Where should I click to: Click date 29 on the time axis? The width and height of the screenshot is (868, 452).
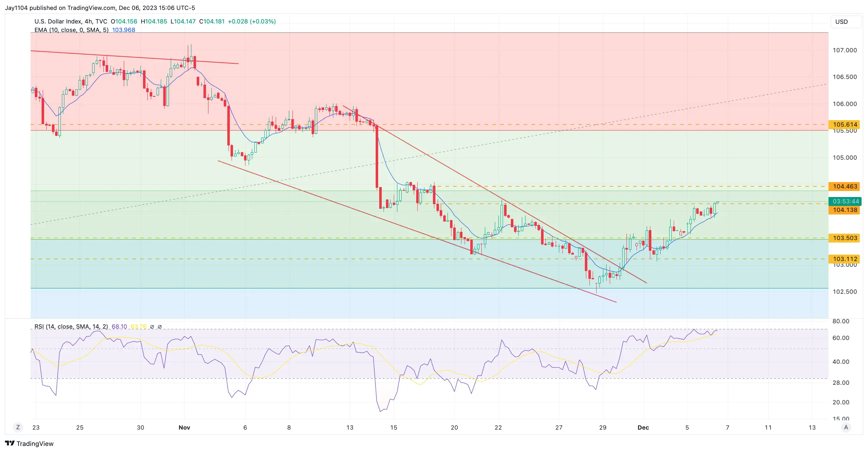[x=603, y=427]
